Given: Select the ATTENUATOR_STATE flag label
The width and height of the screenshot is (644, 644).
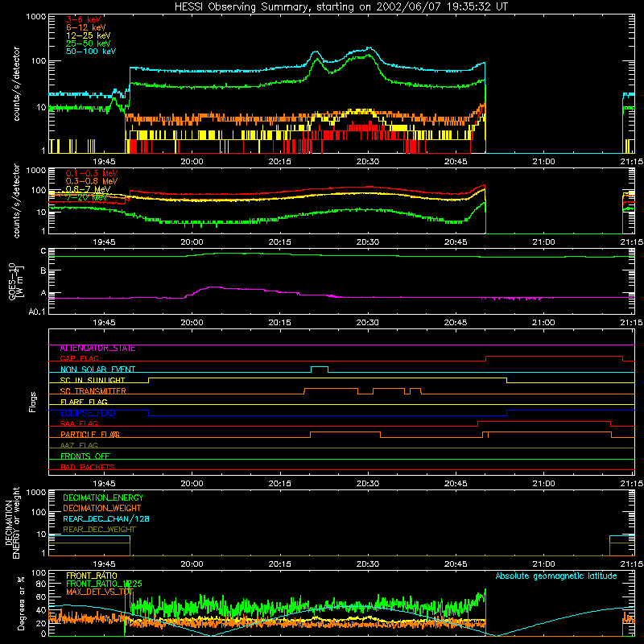Looking at the screenshot, I should [97, 348].
